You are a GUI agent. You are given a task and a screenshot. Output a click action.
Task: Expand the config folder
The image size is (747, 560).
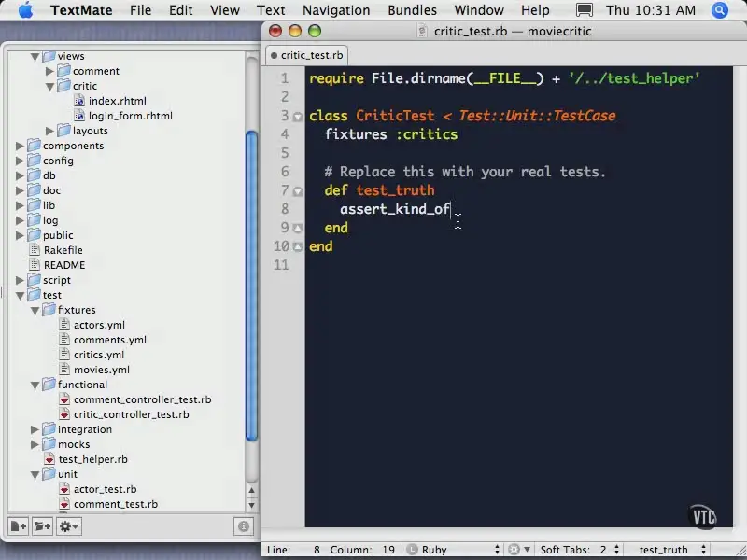pos(20,161)
